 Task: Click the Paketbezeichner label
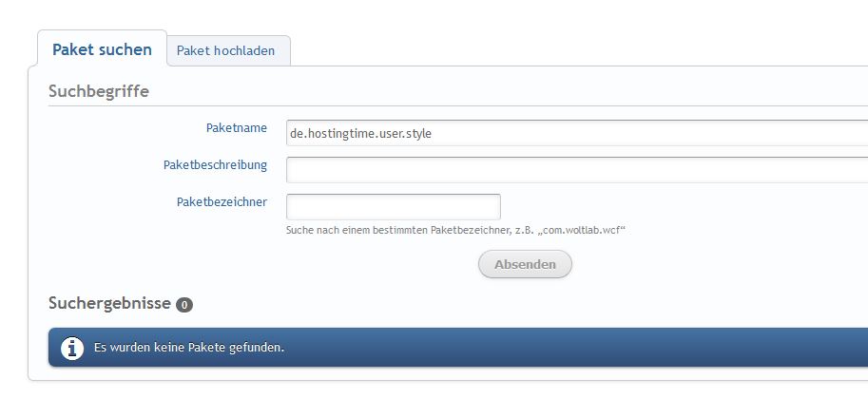point(222,201)
